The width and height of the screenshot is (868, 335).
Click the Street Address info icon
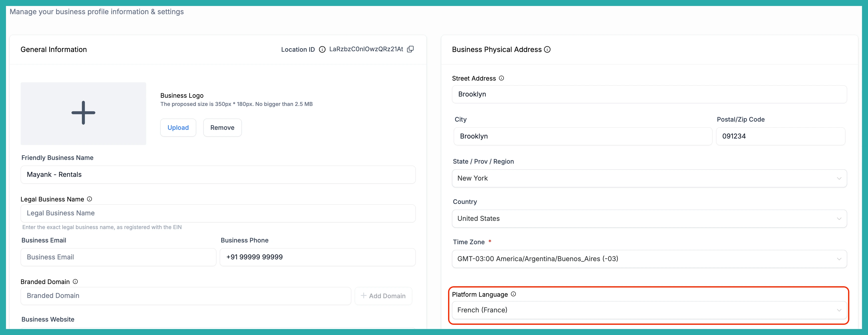point(501,78)
